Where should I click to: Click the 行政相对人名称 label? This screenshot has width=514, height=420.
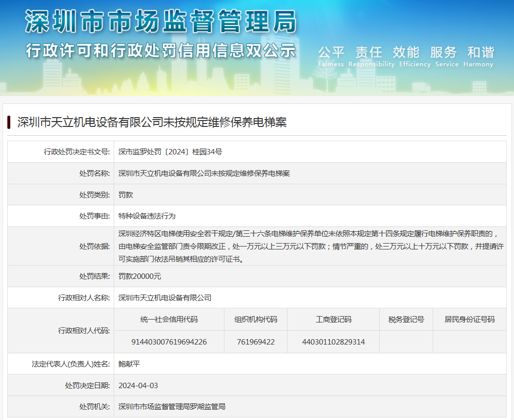point(84,297)
